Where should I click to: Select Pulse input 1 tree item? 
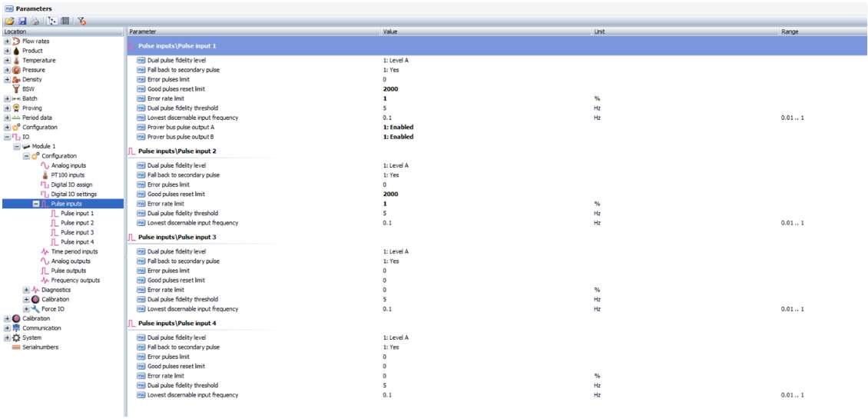click(77, 213)
